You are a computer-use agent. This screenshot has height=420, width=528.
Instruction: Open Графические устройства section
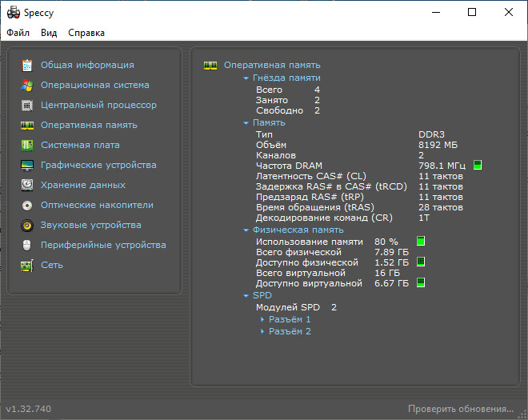(98, 165)
